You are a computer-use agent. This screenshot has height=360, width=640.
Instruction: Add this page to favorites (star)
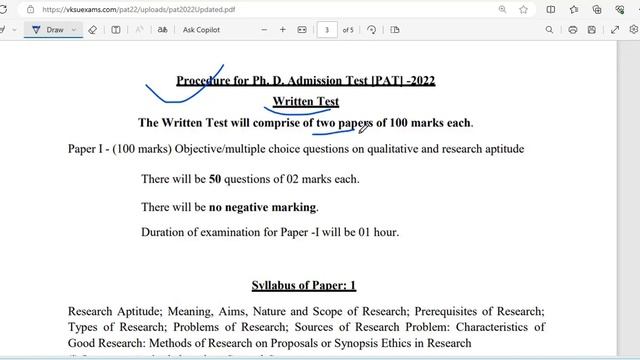[523, 9]
